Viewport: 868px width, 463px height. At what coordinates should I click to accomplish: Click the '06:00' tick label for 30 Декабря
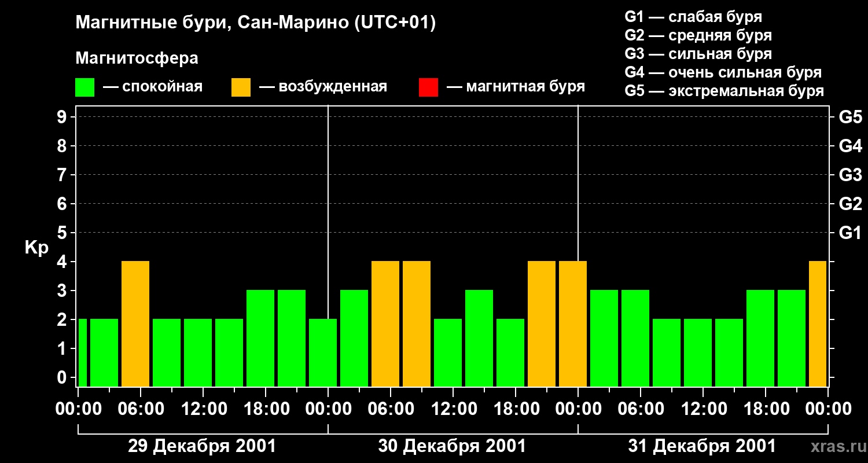coord(391,409)
